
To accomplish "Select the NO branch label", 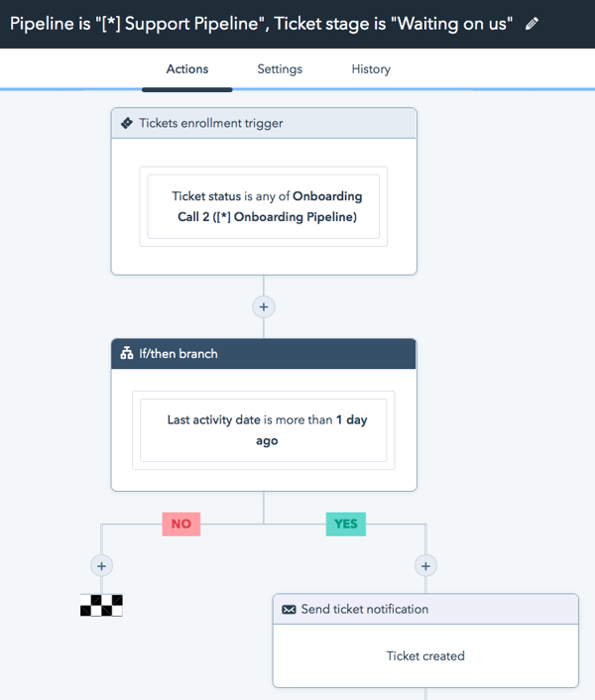I will click(x=181, y=524).
